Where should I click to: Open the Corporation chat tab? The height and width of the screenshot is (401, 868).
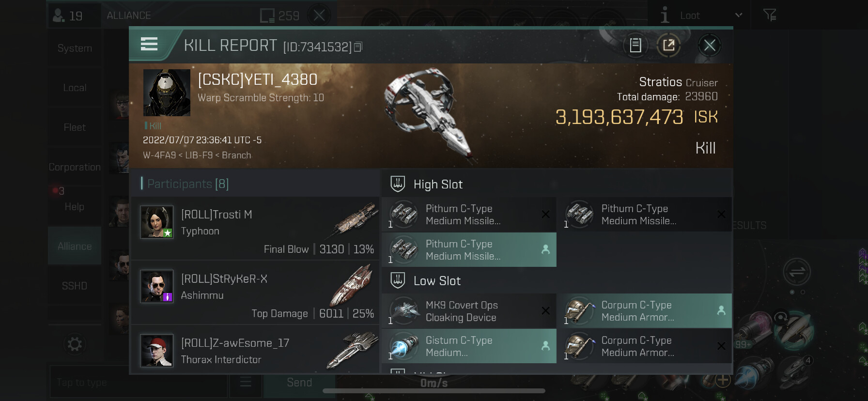pos(75,167)
